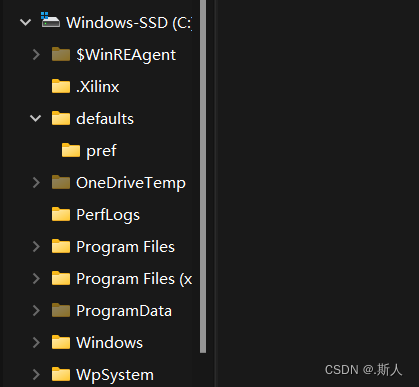
Task: Expand the WpSystem folder
Action: pos(36,375)
